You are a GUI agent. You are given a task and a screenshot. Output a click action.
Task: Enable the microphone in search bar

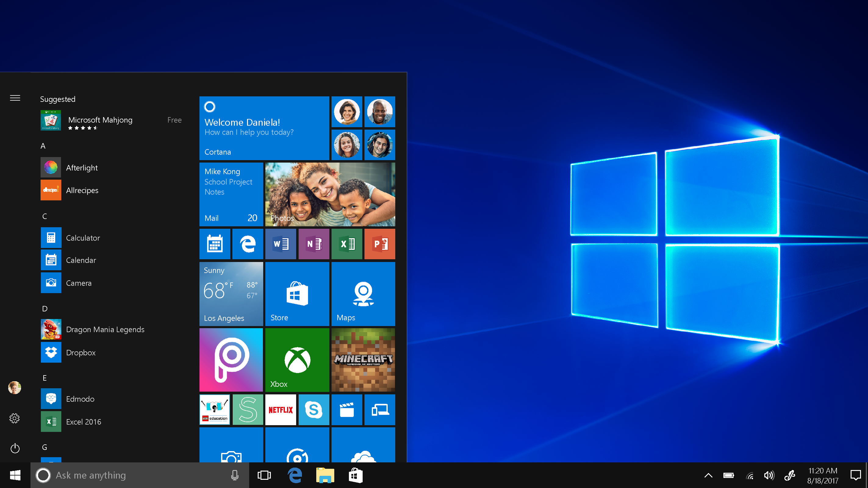[235, 475]
